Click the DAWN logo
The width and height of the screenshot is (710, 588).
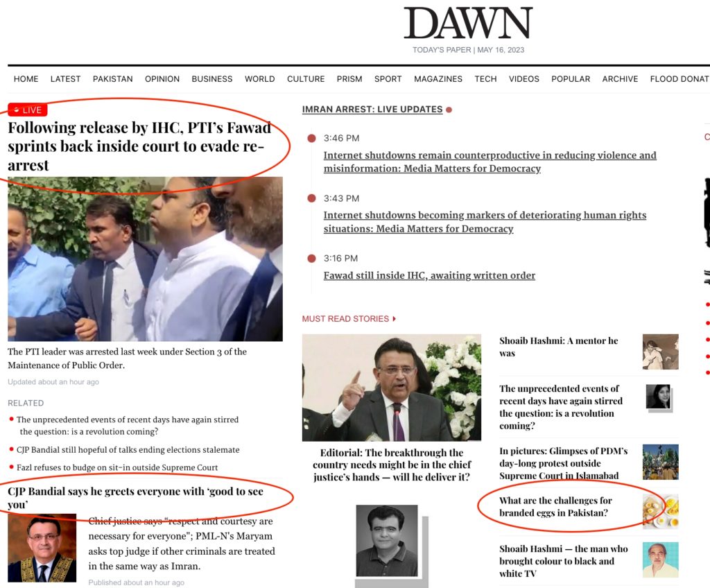(x=468, y=23)
